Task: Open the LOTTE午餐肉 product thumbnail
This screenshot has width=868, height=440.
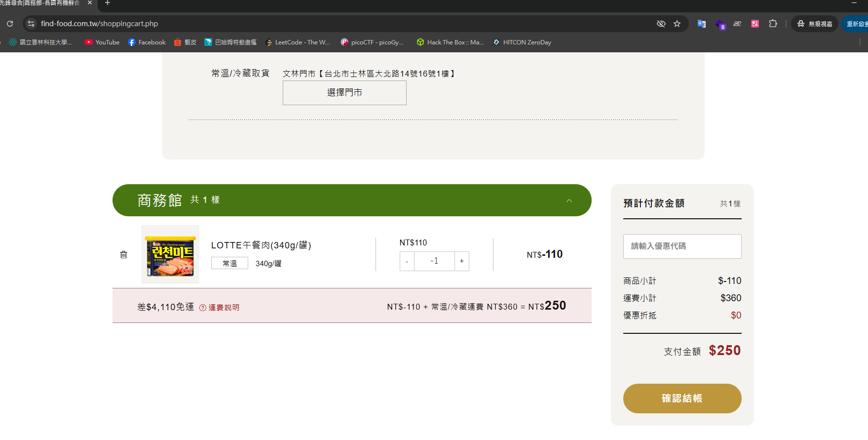Action: (170, 255)
